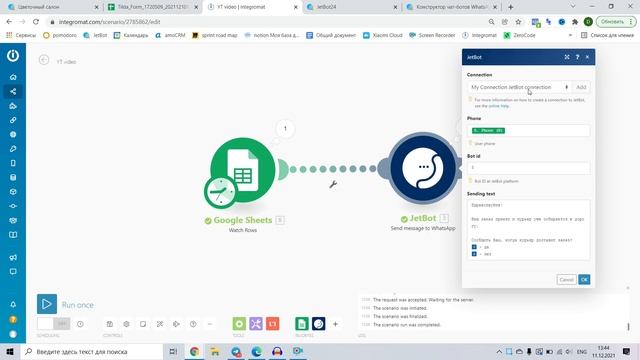Click the wrench icon on the connecting route
The height and width of the screenshot is (360, 640).
point(333,184)
